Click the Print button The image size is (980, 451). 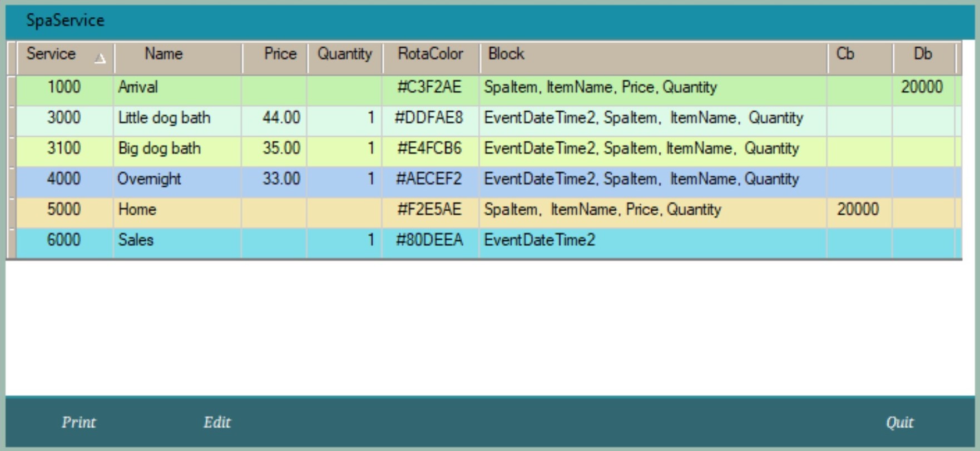[78, 423]
